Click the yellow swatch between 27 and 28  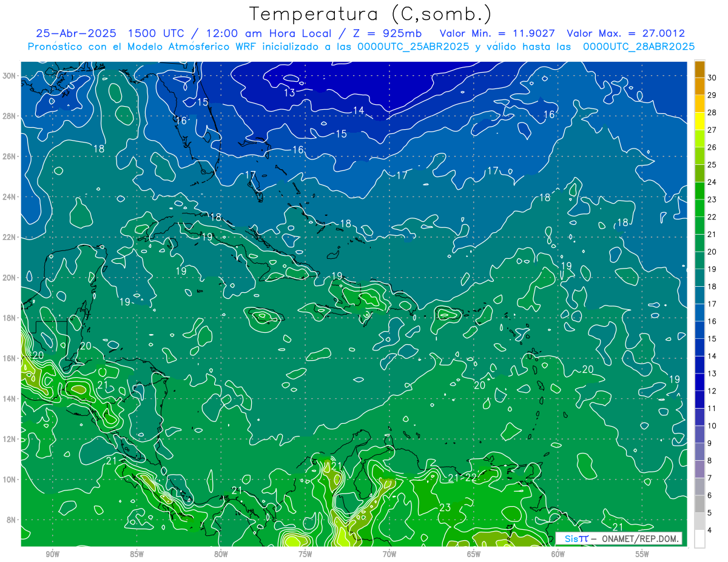point(699,121)
